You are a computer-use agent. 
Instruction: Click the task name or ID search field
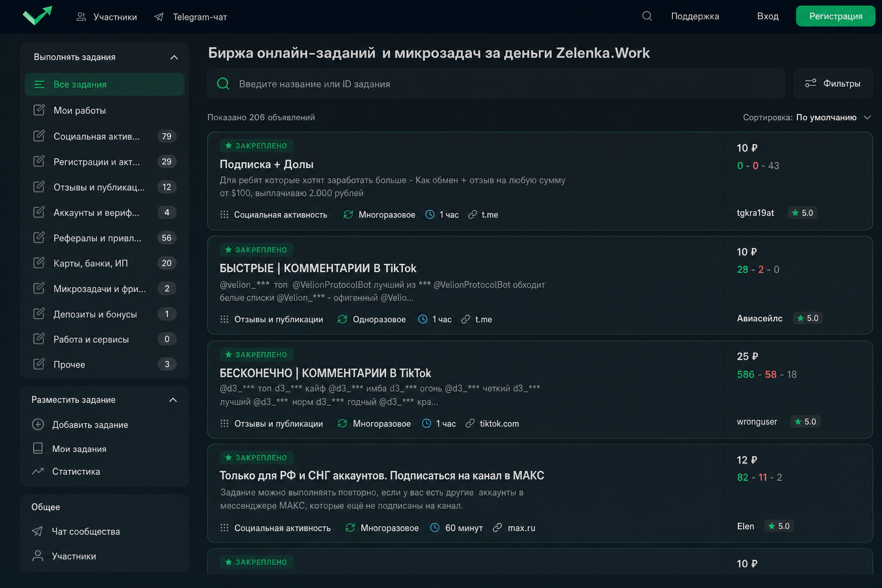pyautogui.click(x=496, y=83)
